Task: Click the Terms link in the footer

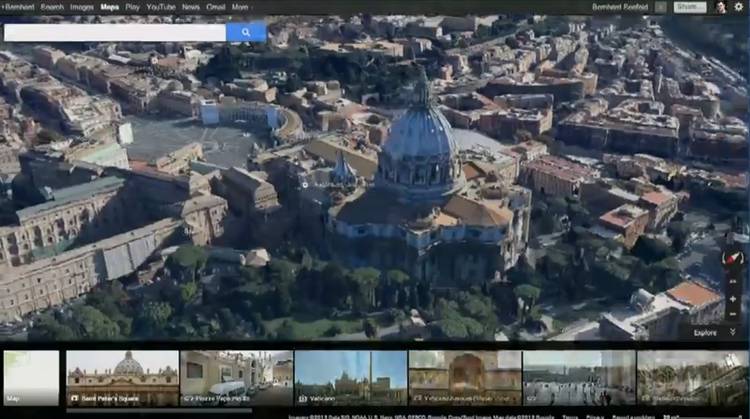Action: (570, 417)
